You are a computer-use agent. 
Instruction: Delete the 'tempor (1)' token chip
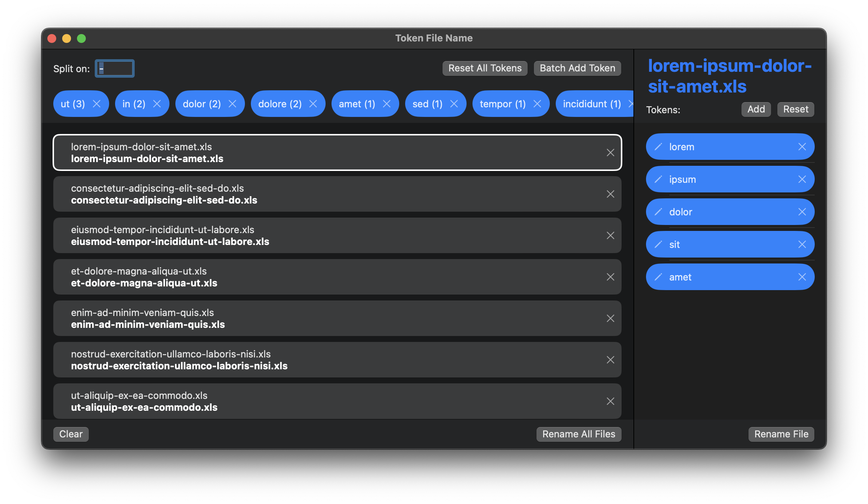coord(537,104)
